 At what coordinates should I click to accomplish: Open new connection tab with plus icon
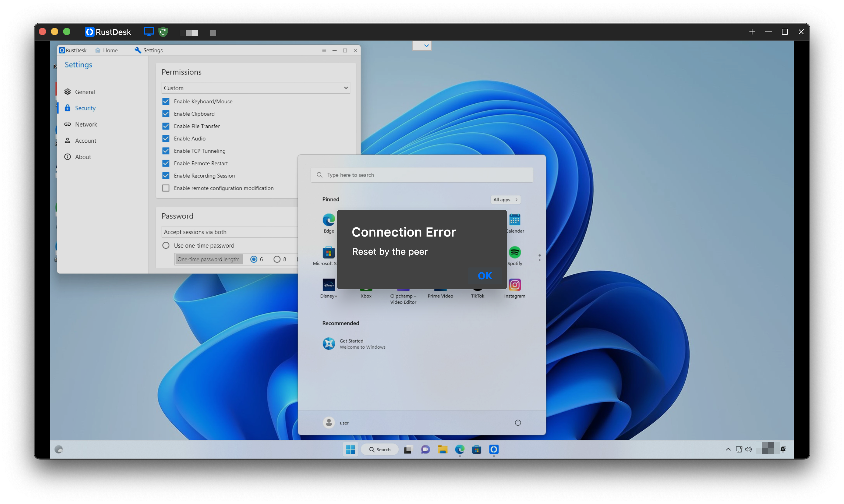coord(752,32)
